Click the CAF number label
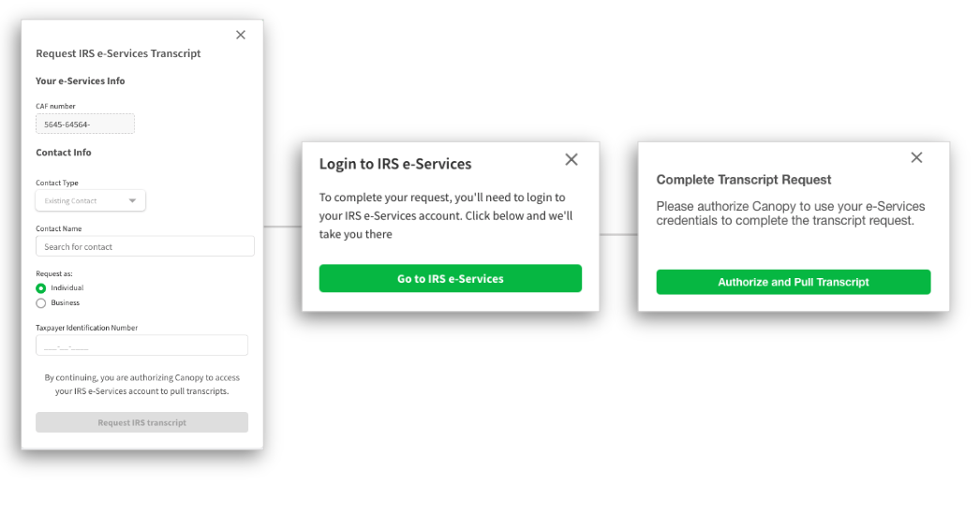 coord(55,106)
